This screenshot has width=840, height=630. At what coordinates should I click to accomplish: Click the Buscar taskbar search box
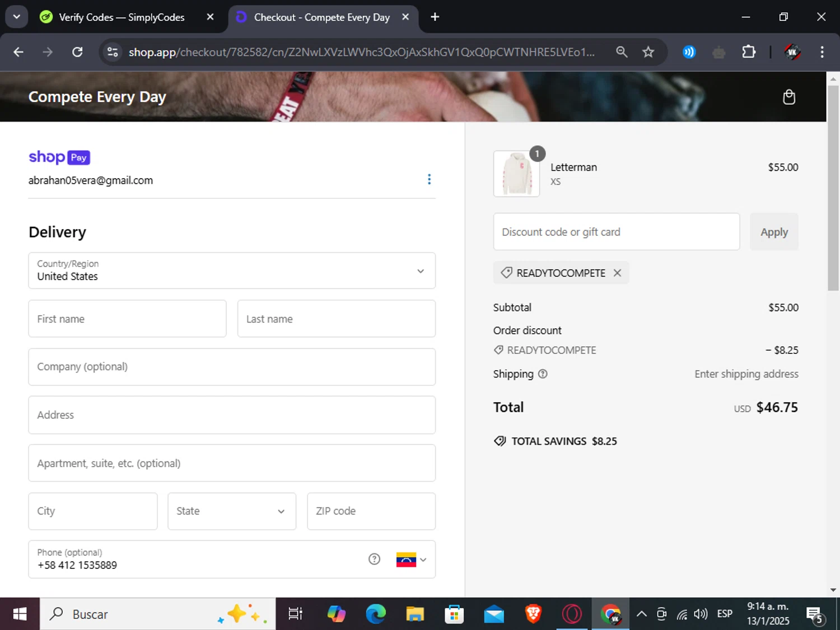pyautogui.click(x=158, y=614)
